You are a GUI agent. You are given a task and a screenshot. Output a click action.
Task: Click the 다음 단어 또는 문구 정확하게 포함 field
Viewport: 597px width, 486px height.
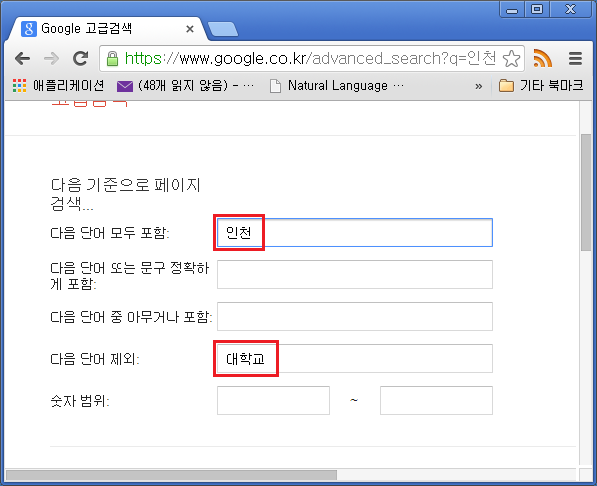(x=354, y=274)
